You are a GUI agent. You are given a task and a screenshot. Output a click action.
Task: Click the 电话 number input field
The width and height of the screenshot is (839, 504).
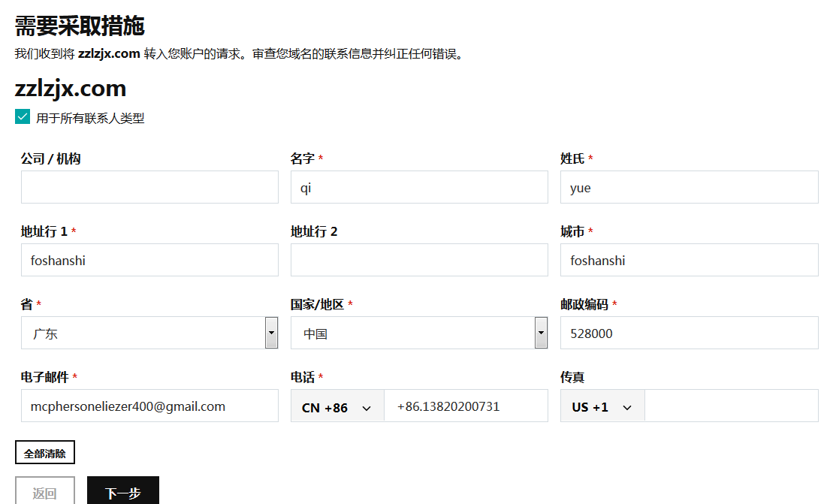pyautogui.click(x=466, y=406)
